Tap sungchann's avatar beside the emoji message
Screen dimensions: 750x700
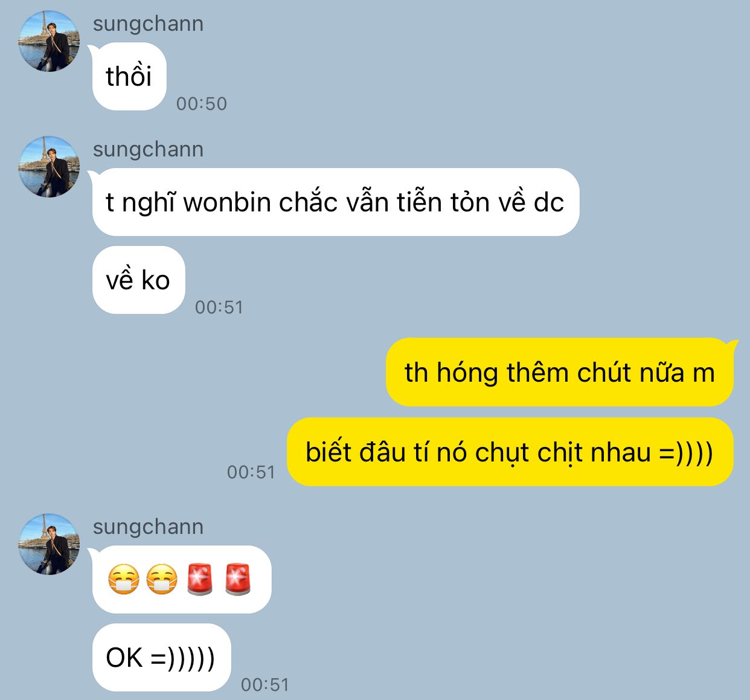[x=50, y=544]
